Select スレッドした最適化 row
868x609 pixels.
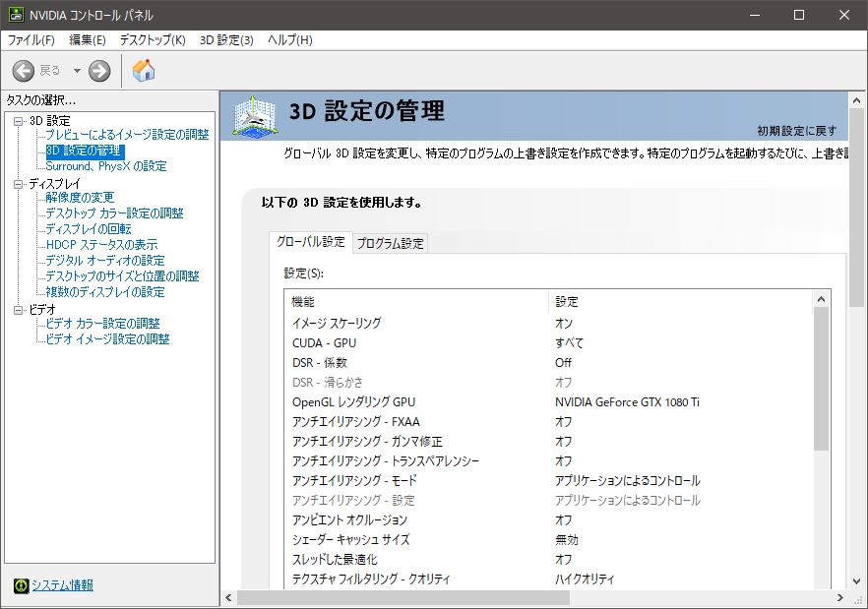pos(548,560)
